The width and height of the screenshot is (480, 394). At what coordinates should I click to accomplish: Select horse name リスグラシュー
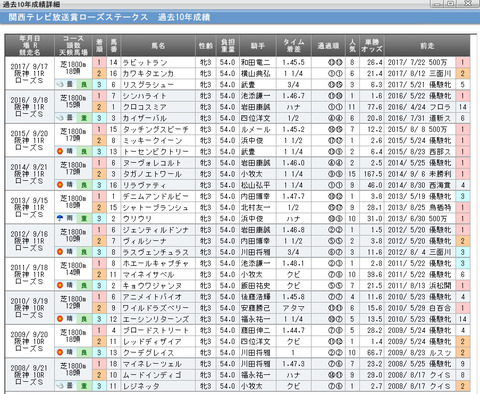(x=148, y=85)
